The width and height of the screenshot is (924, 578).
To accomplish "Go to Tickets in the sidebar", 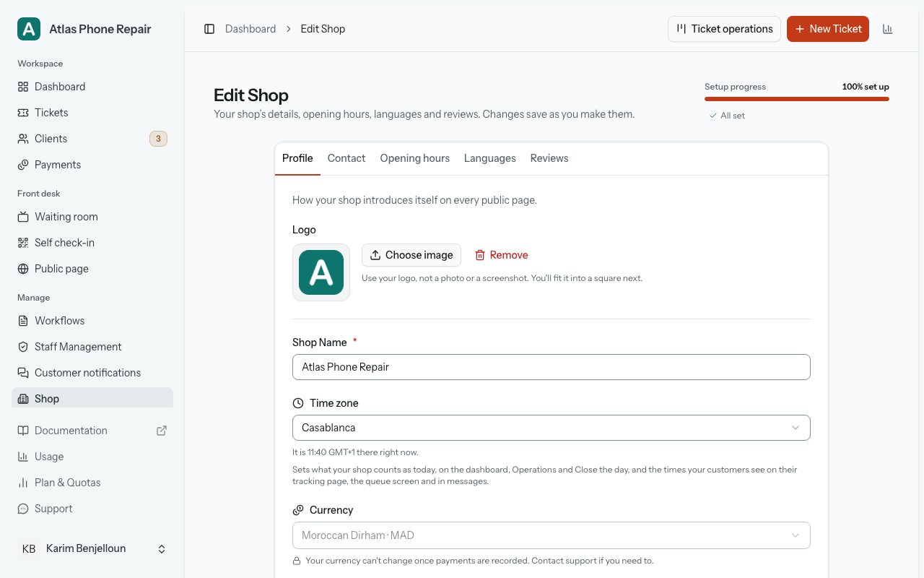I will 92,113.
